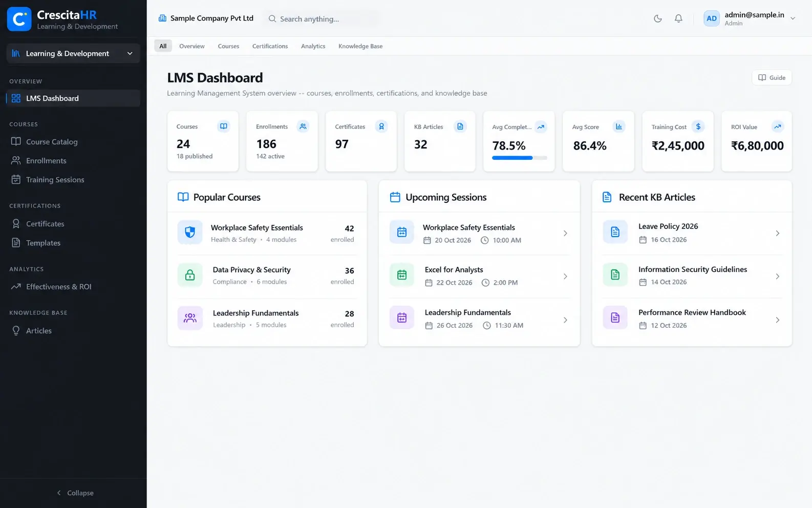Open Leave Policy 2026 article chevron
This screenshot has width=812, height=508.
point(777,234)
